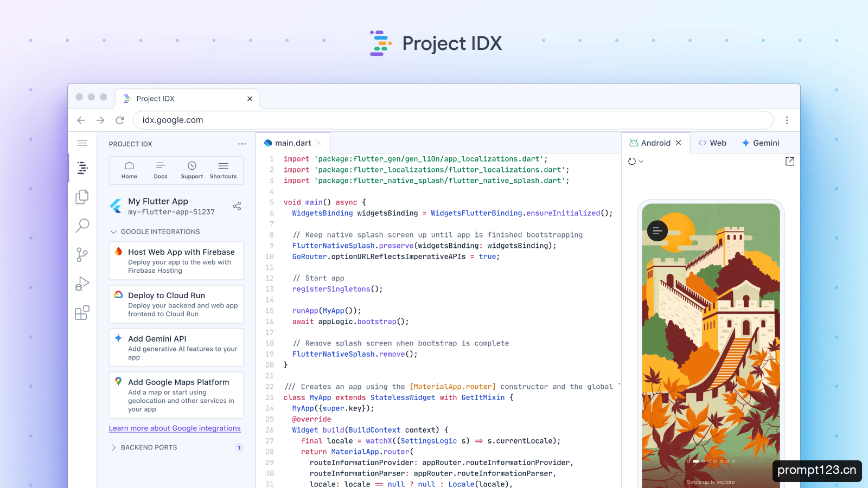Open Learn more about Google integrations link
This screenshot has width=868, height=488.
175,428
